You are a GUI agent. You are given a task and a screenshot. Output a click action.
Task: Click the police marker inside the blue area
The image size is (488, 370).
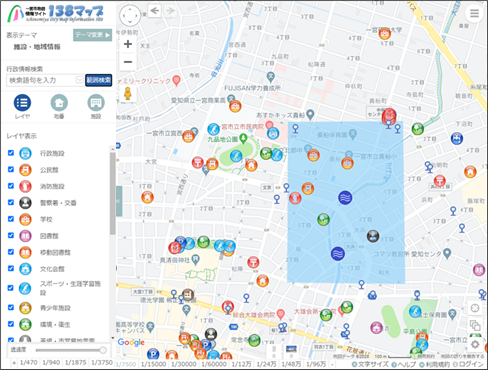tap(373, 236)
